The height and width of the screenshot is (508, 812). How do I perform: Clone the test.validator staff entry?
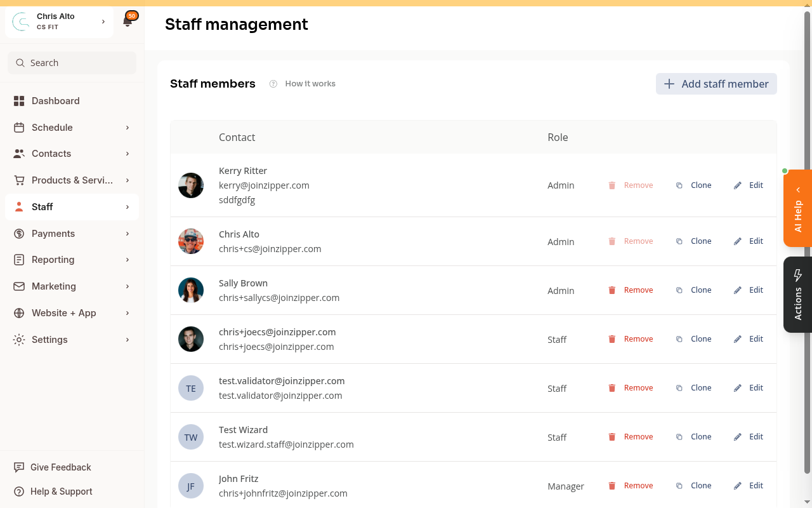click(693, 388)
